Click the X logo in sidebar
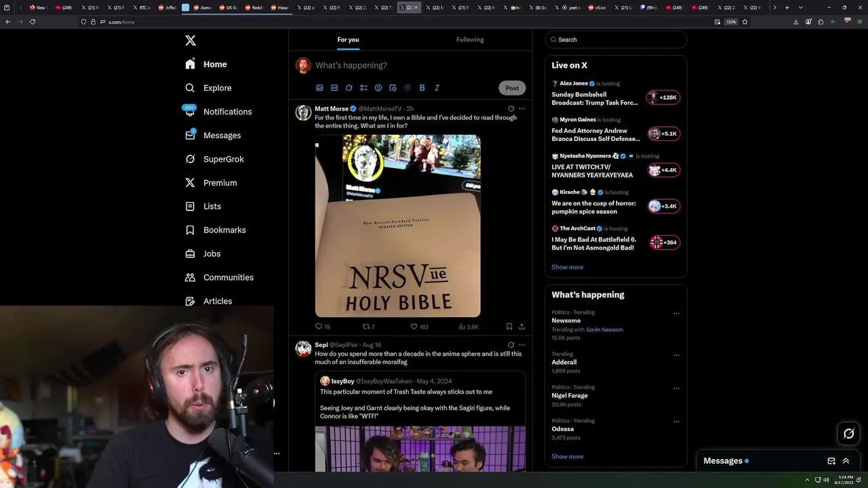 point(191,41)
